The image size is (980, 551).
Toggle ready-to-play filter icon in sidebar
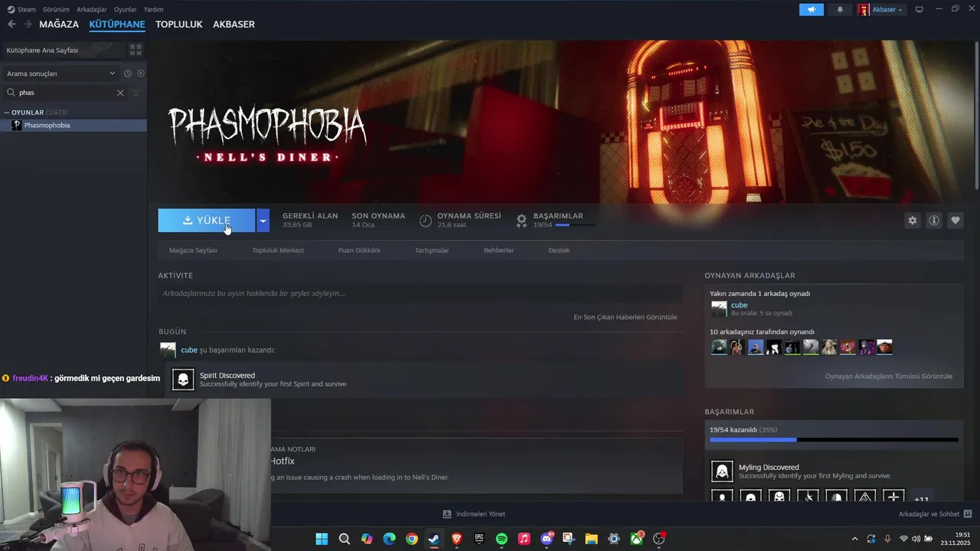coord(140,73)
